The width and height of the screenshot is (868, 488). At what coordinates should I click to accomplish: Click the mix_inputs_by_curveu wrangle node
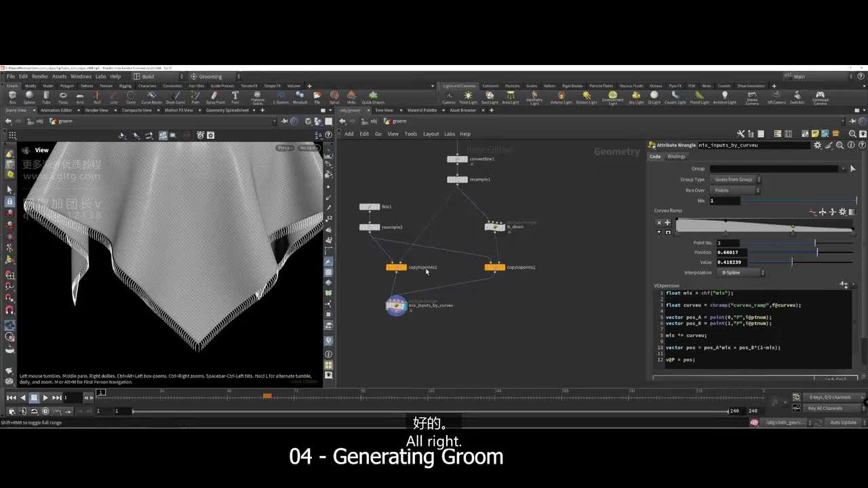pos(396,306)
